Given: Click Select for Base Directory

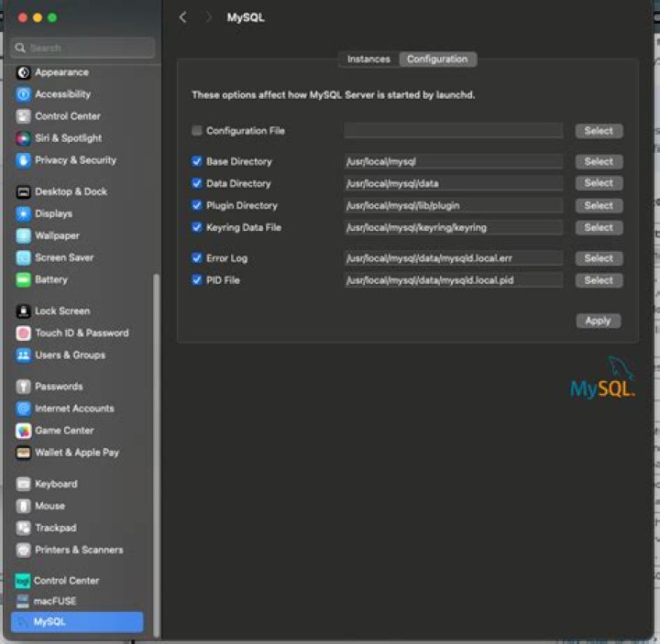Looking at the screenshot, I should tap(599, 161).
